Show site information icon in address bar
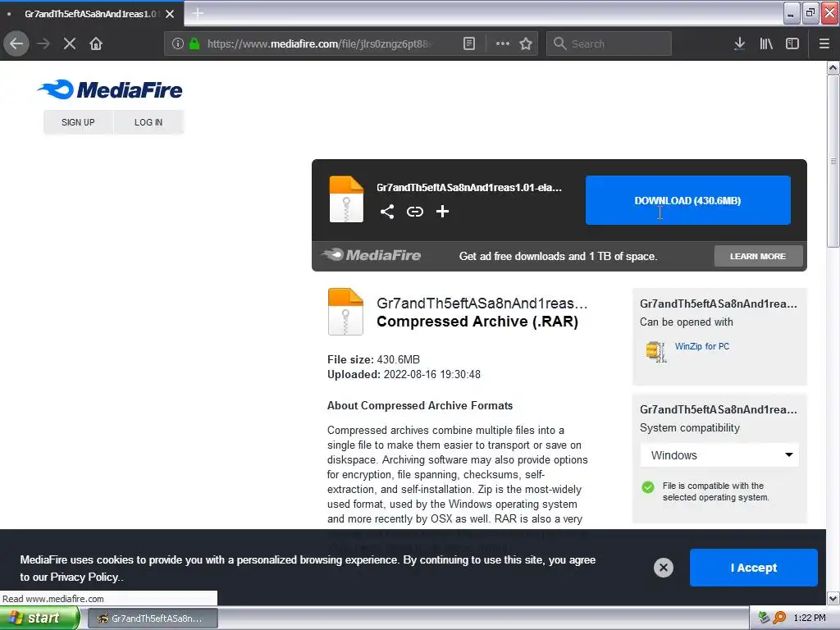 pyautogui.click(x=178, y=43)
